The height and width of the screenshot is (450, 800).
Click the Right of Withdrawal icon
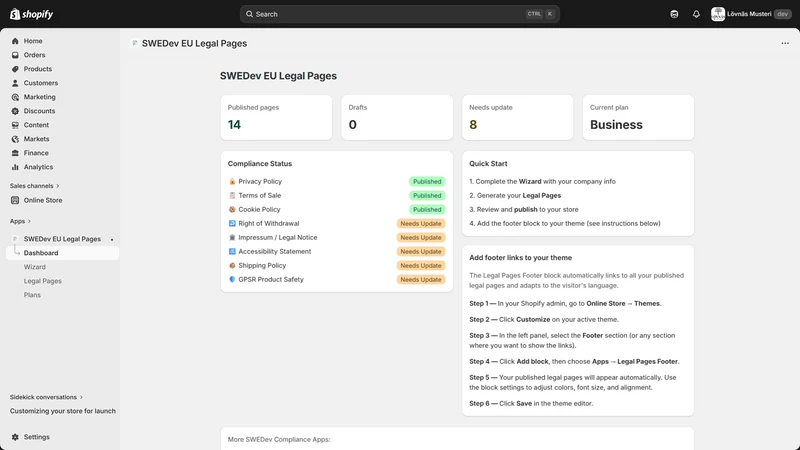tap(232, 223)
